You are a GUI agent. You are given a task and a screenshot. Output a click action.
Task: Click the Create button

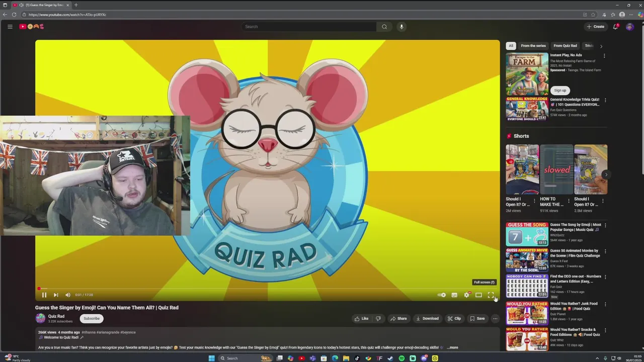596,27
